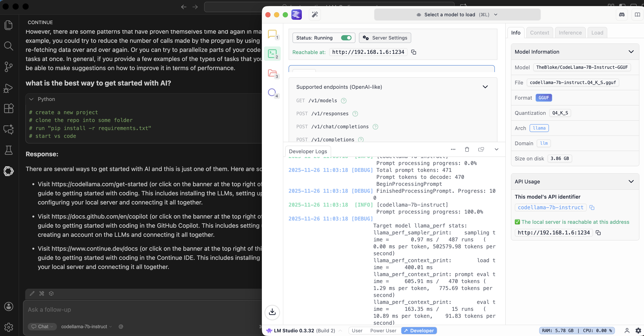Open the Discover search icon in LM Studio

pyautogui.click(x=272, y=92)
